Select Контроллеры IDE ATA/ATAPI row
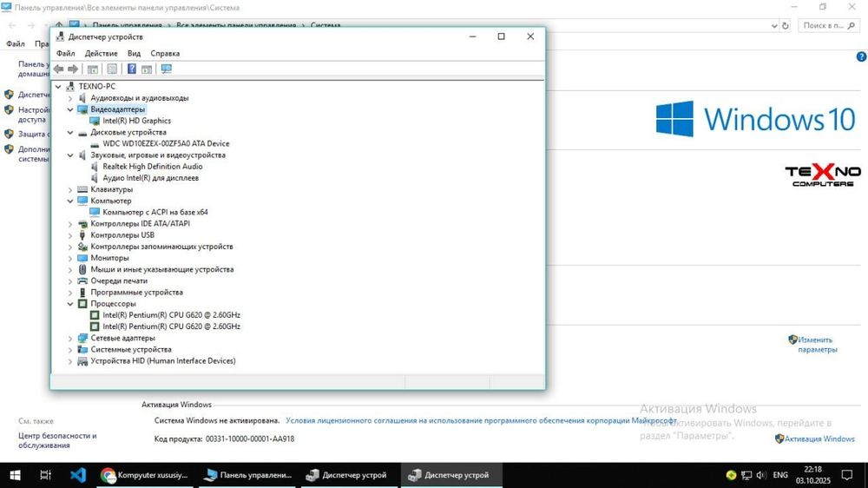This screenshot has width=868, height=488. pos(140,224)
